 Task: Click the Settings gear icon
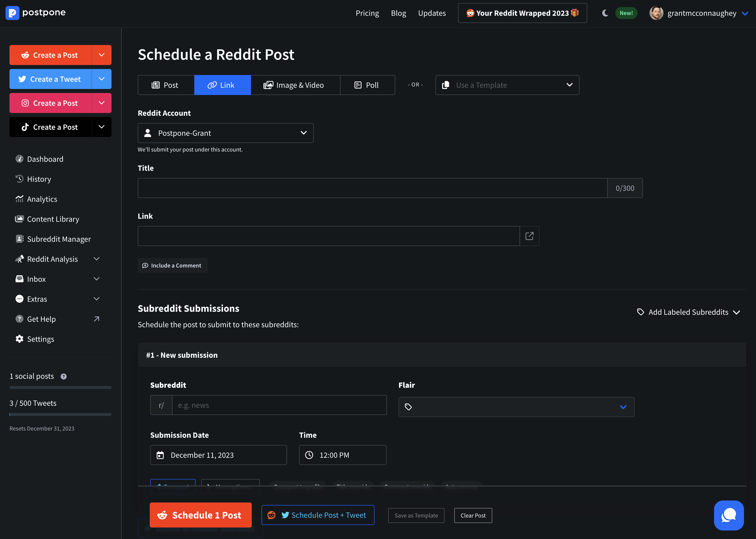(x=19, y=339)
